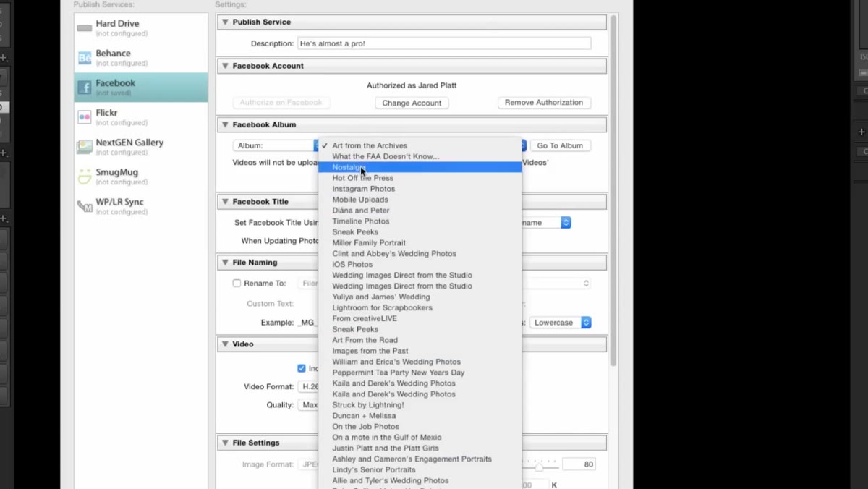Edit the Description text field
The width and height of the screenshot is (868, 489).
[x=444, y=43]
